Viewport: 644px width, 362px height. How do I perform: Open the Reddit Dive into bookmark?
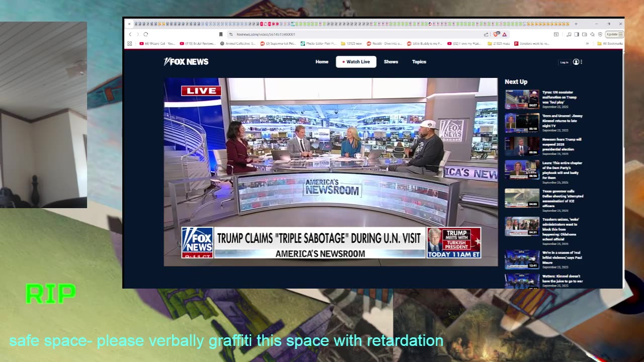coord(384,44)
